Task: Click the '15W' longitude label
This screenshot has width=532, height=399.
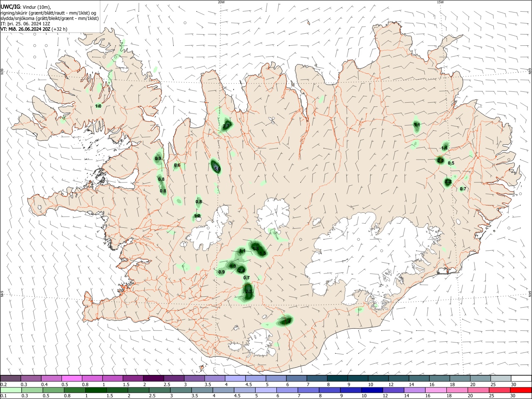Action: 440,2
